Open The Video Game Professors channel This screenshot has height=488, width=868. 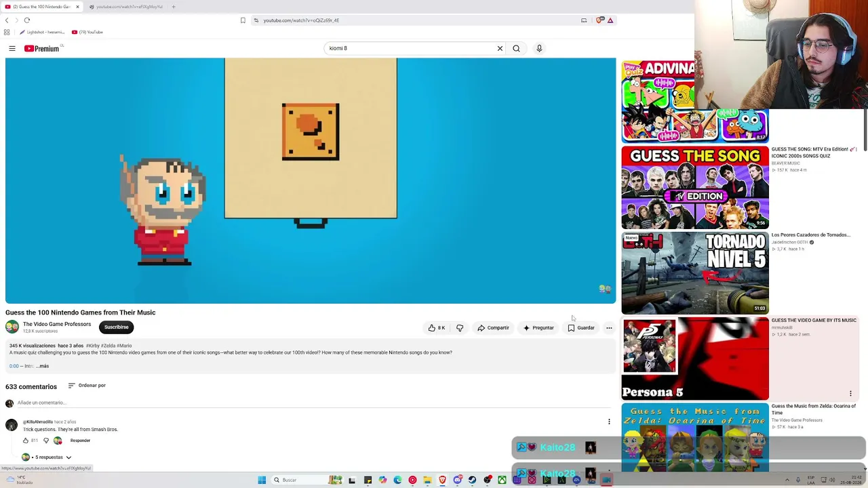57,324
